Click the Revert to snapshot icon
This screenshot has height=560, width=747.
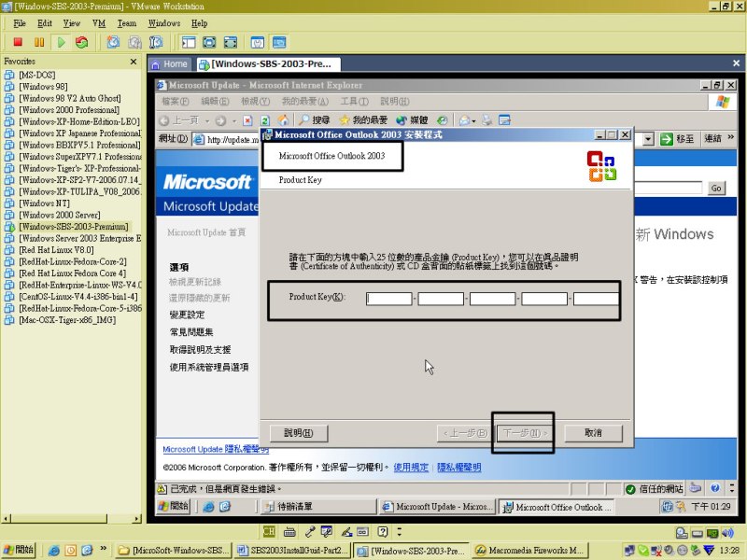point(134,42)
